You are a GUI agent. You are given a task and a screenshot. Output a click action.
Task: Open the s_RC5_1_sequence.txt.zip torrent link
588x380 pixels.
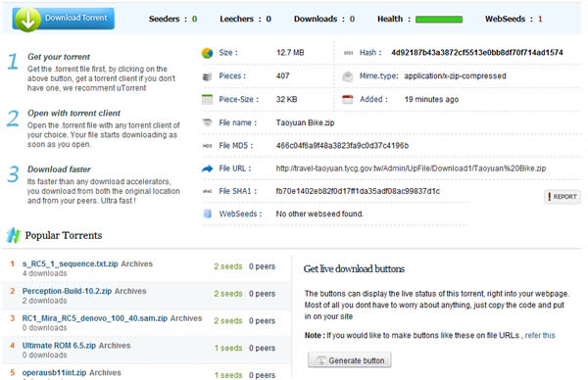[71, 263]
